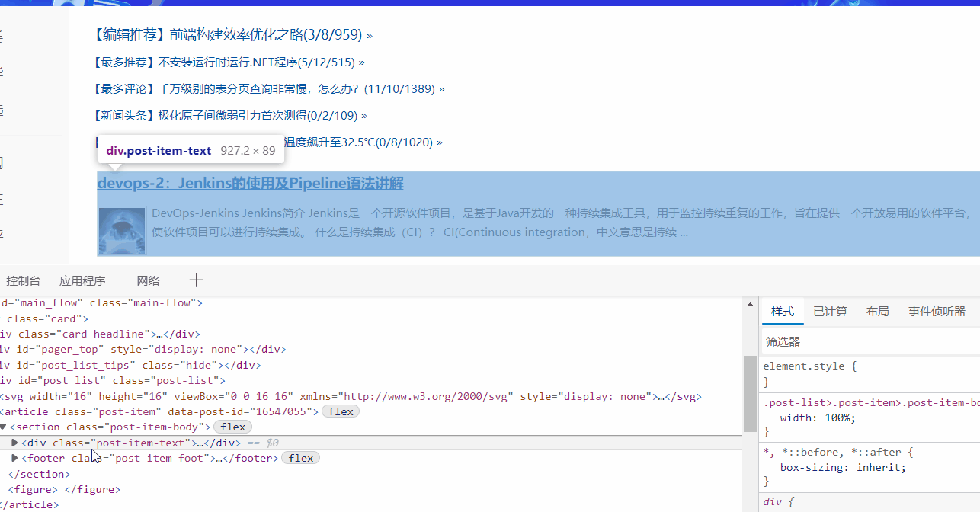Select the 样式 styles tab
This screenshot has height=512, width=980.
click(783, 311)
